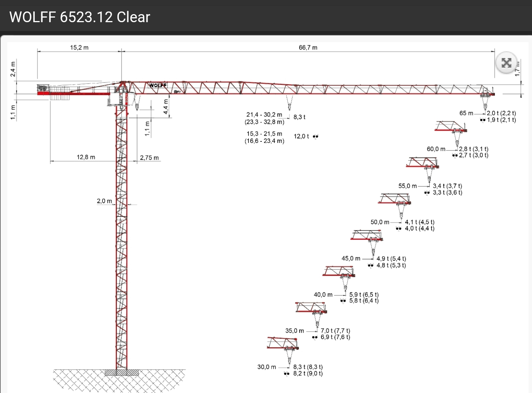Screen dimensions: 532x393
Task: Click the 8,3 t (8,3 t) load value
Action: 308,367
